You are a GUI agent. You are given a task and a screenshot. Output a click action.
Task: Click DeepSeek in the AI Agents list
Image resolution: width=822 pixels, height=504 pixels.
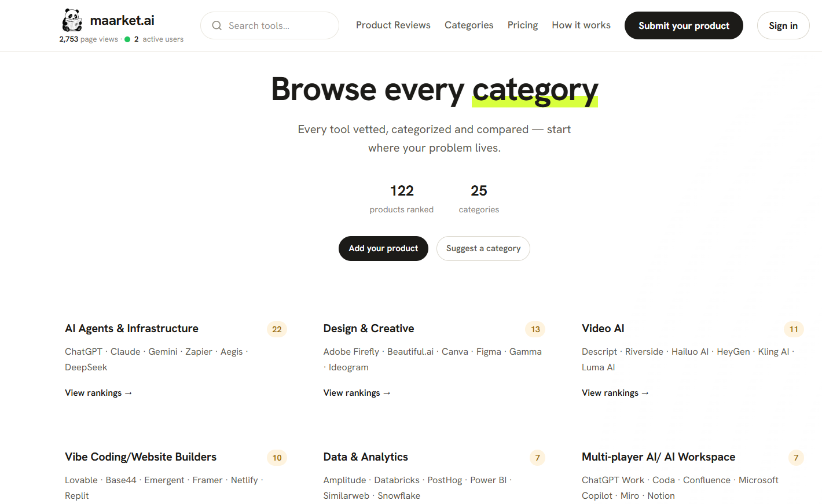click(86, 367)
